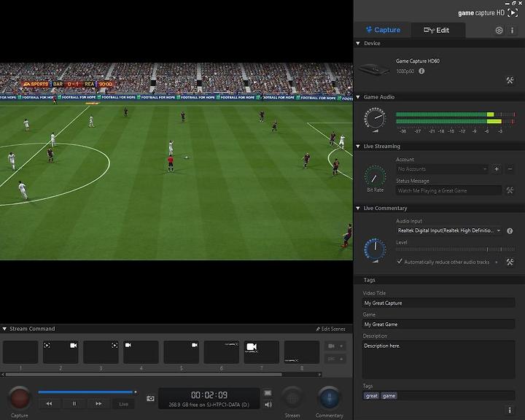This screenshot has width=525, height=420.
Task: Toggle the Commentary microphone button
Action: tap(329, 398)
